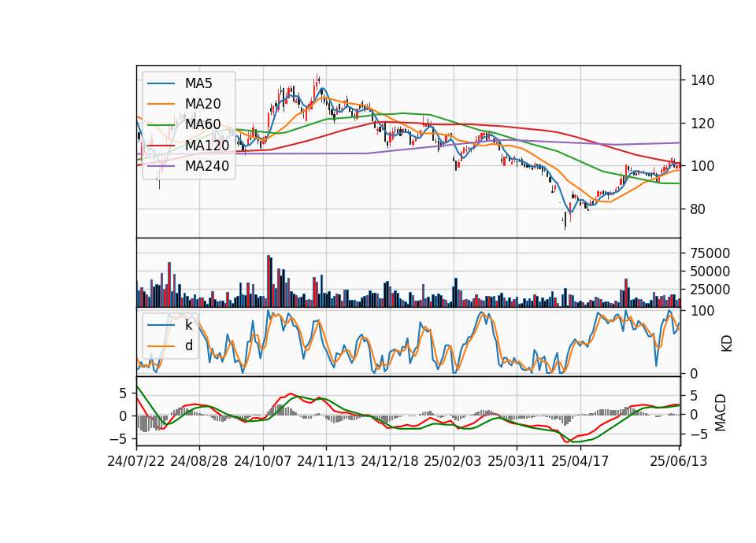Click the red MA120 legend line sample
The width and height of the screenshot is (756, 543).
point(161,145)
